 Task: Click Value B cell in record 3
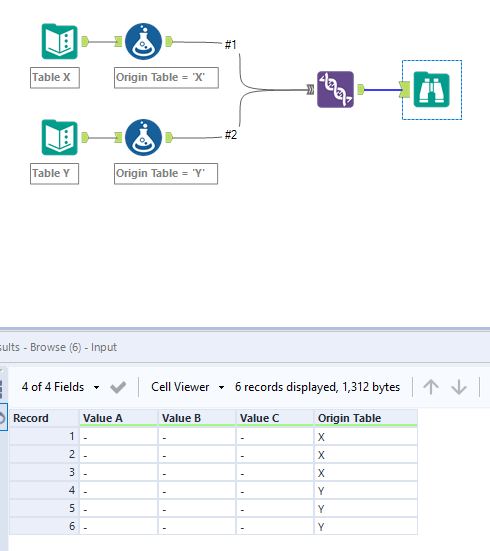pos(197,472)
